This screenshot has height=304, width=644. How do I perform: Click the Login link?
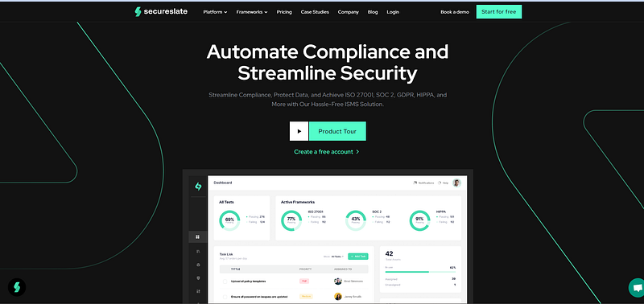pos(393,12)
